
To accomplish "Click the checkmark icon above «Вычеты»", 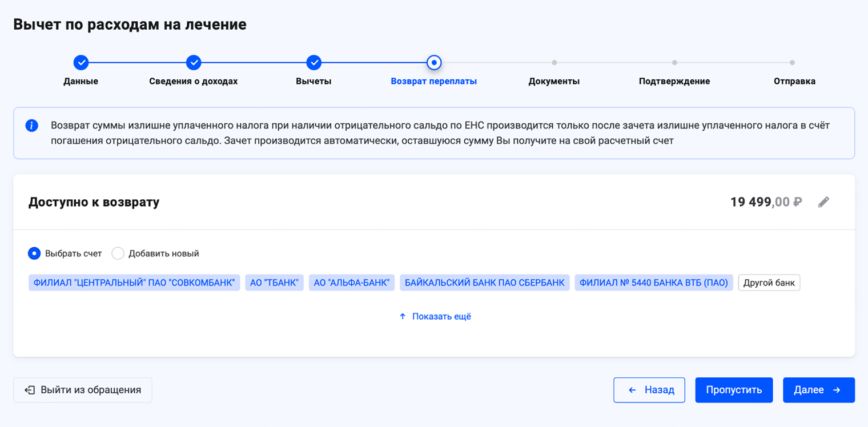I will pyautogui.click(x=314, y=62).
